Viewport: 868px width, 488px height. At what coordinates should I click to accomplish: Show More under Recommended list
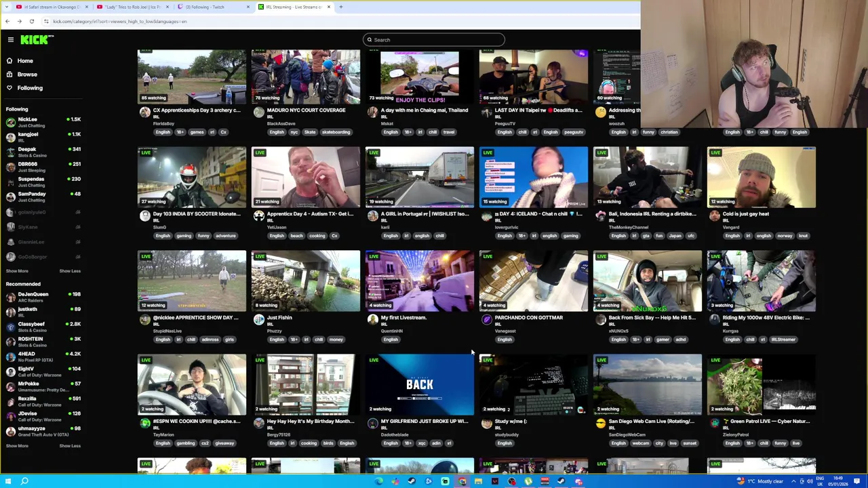[17, 446]
